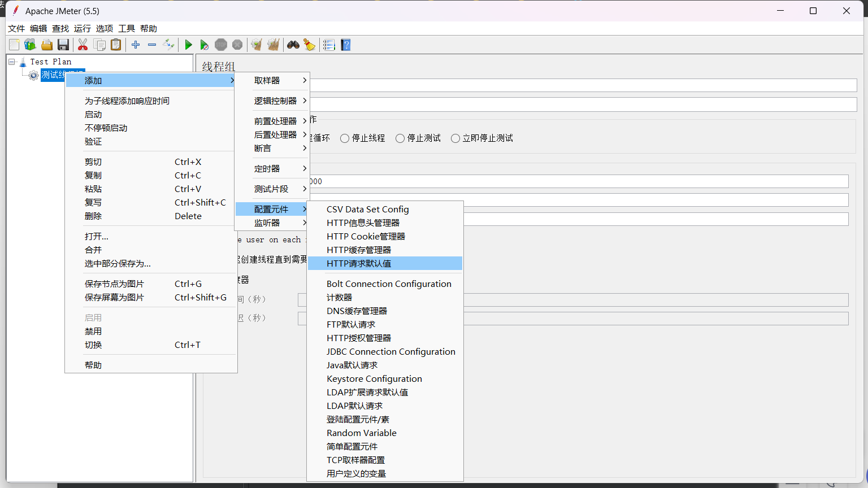868x488 pixels.
Task: Open the 编辑 menu
Action: (x=38, y=29)
